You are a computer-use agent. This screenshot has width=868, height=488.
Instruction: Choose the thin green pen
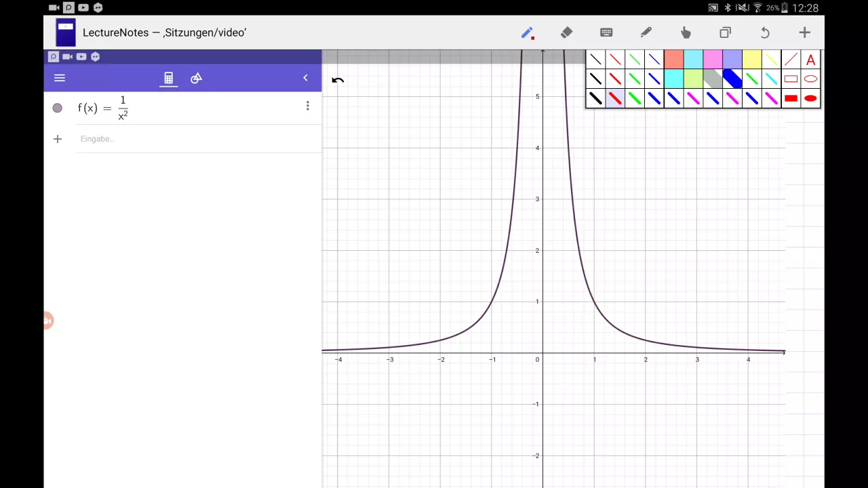click(635, 60)
